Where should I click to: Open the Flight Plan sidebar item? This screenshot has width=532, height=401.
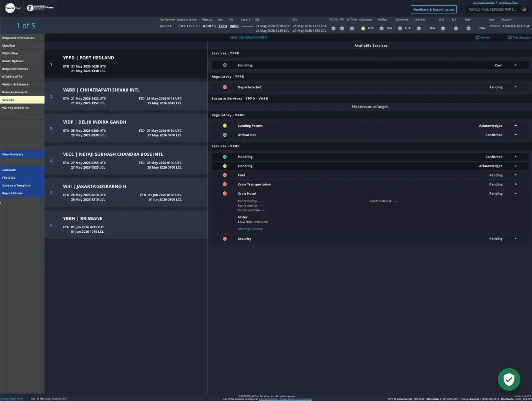22,53
